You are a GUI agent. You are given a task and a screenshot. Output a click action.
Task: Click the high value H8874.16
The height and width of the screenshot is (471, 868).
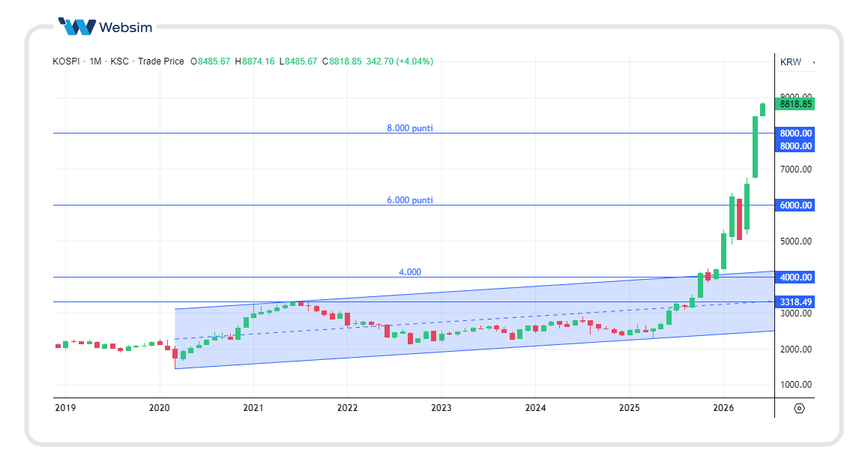[255, 61]
